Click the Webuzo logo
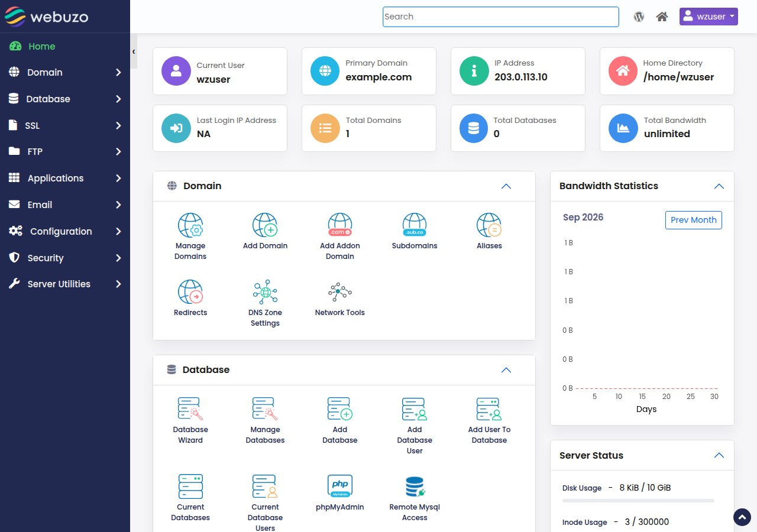Viewport: 757px width, 532px height. tap(46, 17)
